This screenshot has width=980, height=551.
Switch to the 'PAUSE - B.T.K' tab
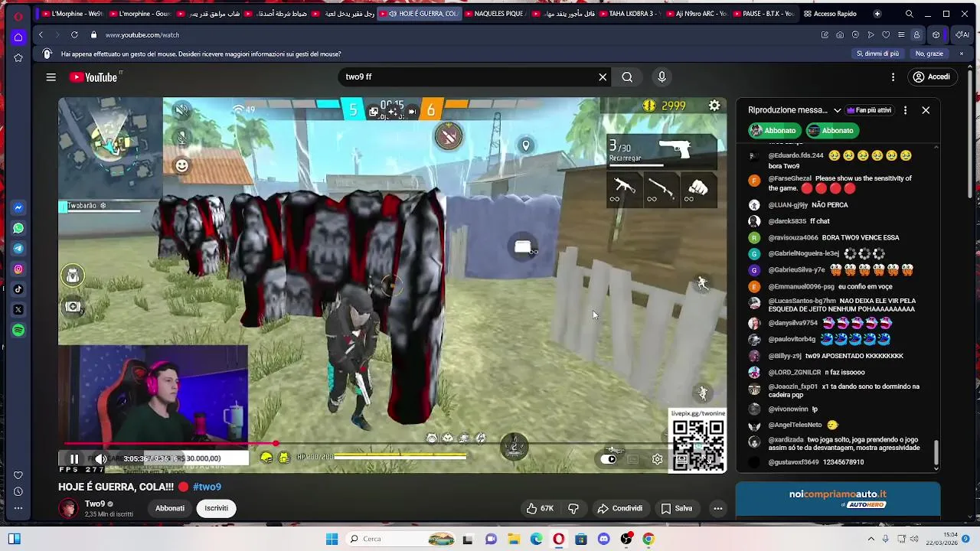(764, 14)
